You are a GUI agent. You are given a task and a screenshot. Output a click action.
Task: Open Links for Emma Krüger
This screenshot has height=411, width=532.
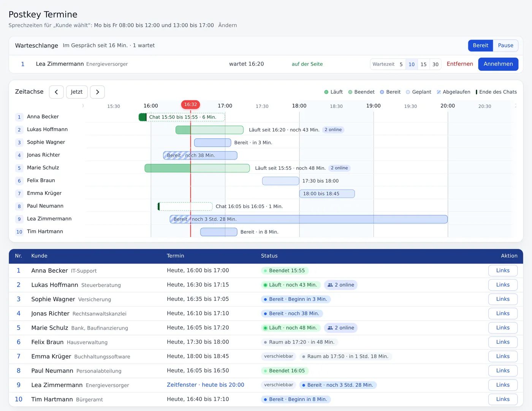(x=503, y=356)
